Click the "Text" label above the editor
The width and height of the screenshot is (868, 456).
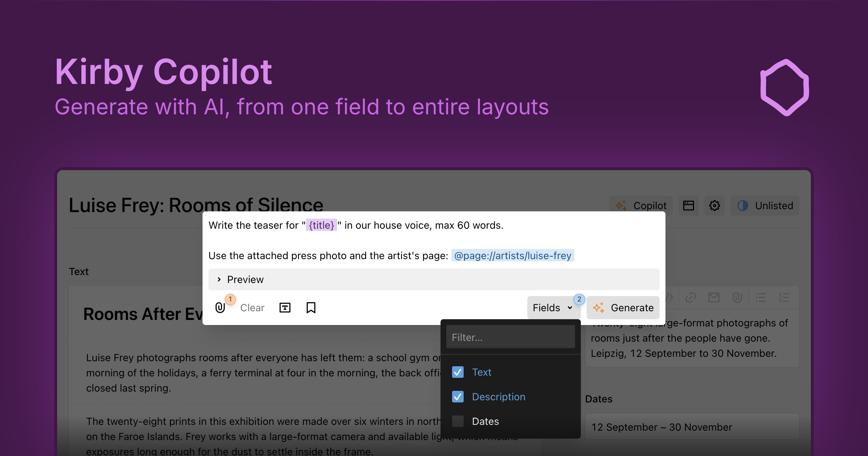coord(79,271)
